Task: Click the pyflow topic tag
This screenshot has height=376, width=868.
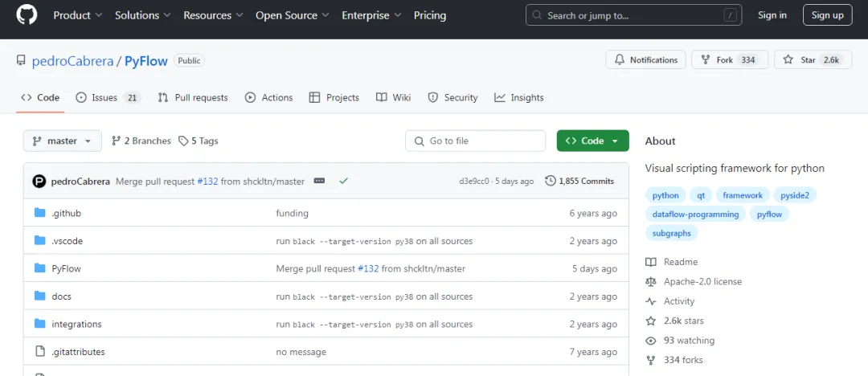Action: 769,215
